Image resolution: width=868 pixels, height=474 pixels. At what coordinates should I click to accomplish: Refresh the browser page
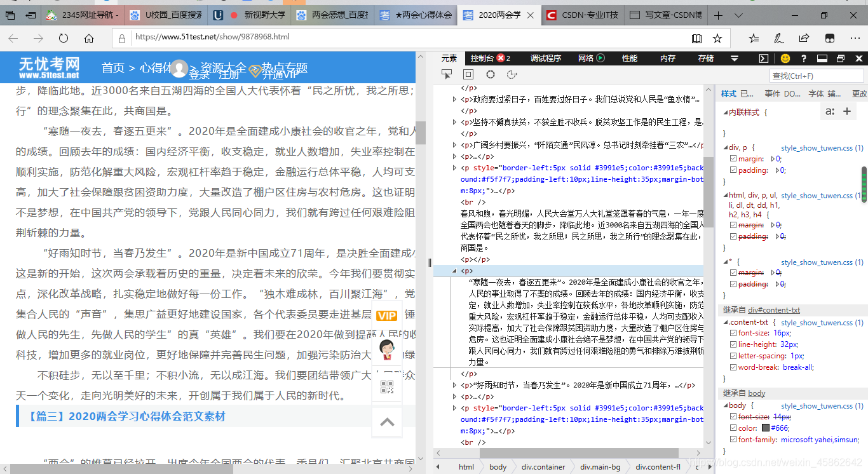[x=64, y=38]
